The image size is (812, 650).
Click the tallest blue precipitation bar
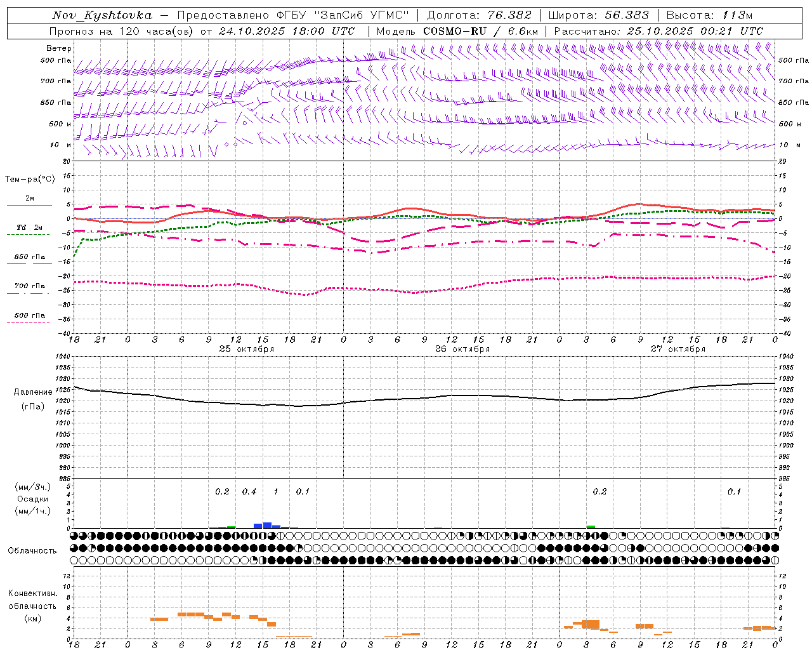tap(267, 525)
